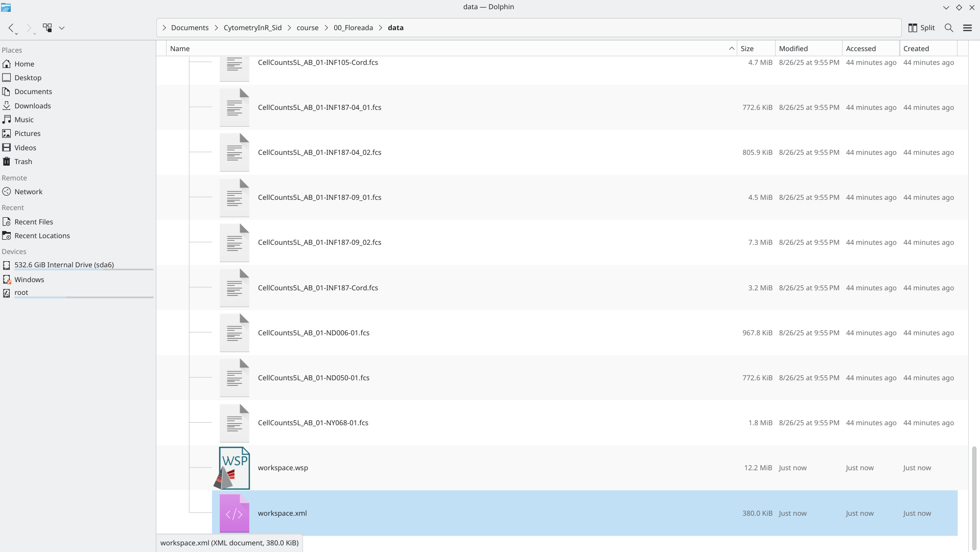
Task: Expand the view mode dropdown arrow
Action: point(62,28)
